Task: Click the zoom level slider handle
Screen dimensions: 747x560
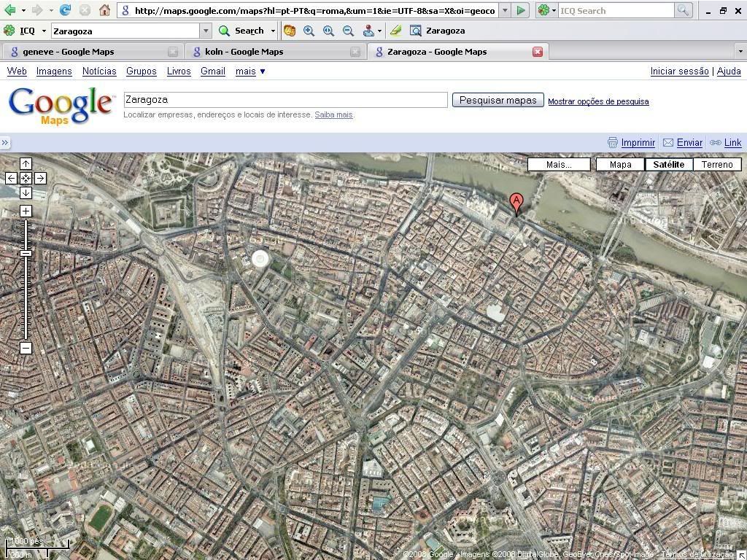Action: click(x=26, y=253)
